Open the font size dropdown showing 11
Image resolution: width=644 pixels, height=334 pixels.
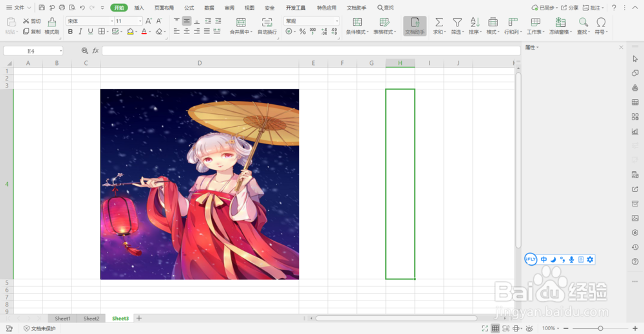point(140,21)
